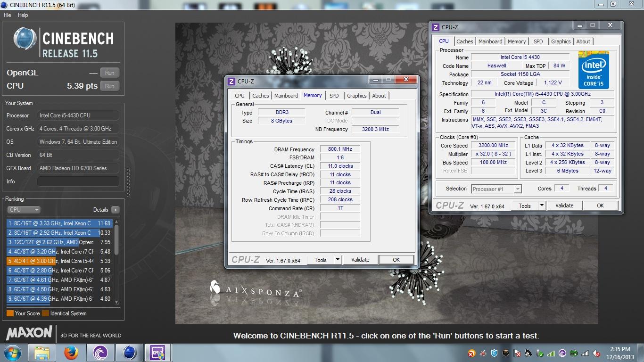Click the CPU-Z CPU window title icon
This screenshot has height=362, width=644.
coord(436,27)
